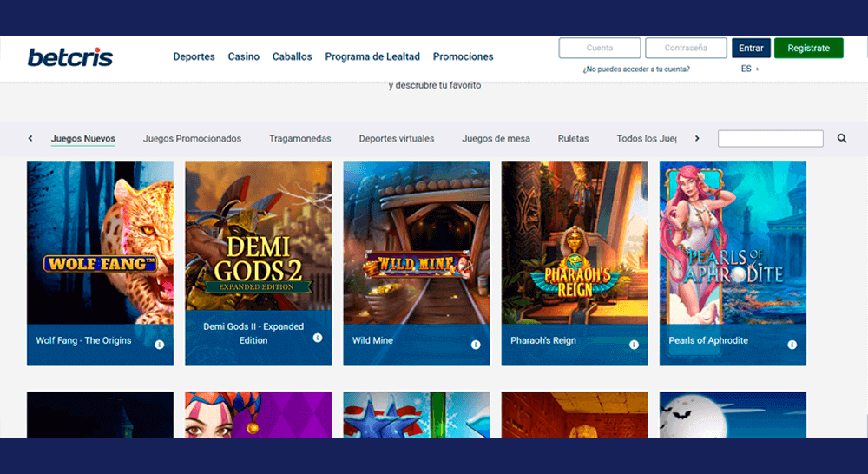Open the ES language dropdown
The height and width of the screenshot is (474, 868).
[x=749, y=69]
